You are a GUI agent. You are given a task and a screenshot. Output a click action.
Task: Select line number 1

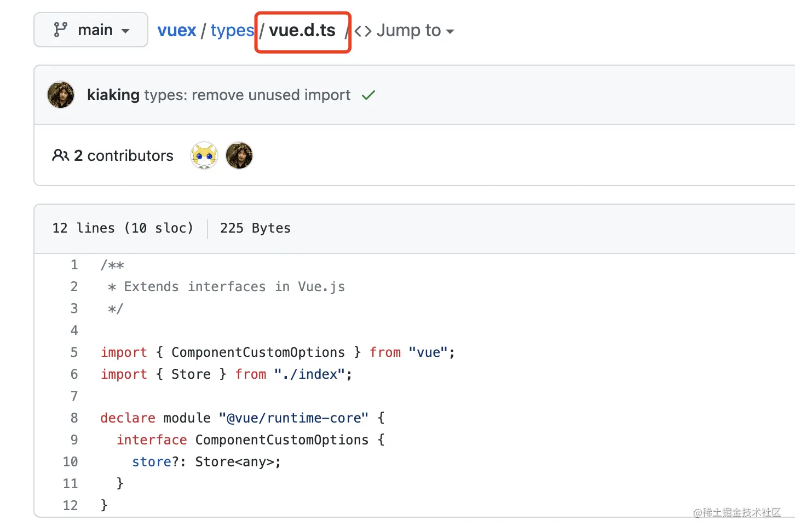(x=74, y=265)
